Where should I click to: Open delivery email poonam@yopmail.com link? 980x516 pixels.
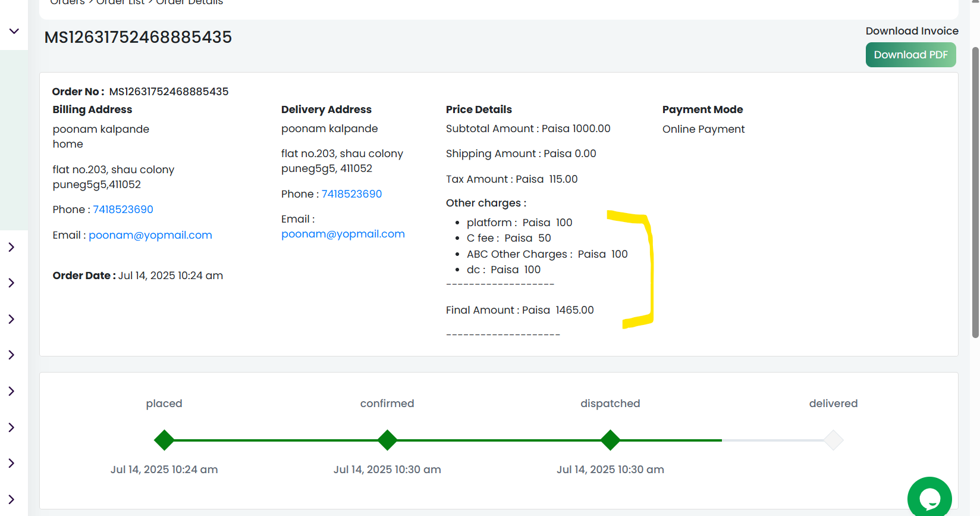pos(343,234)
